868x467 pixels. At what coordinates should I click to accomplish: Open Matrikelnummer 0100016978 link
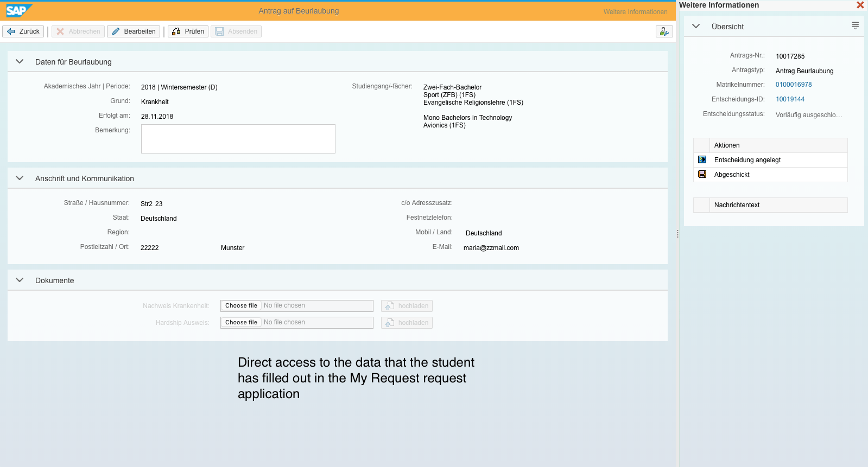click(793, 85)
